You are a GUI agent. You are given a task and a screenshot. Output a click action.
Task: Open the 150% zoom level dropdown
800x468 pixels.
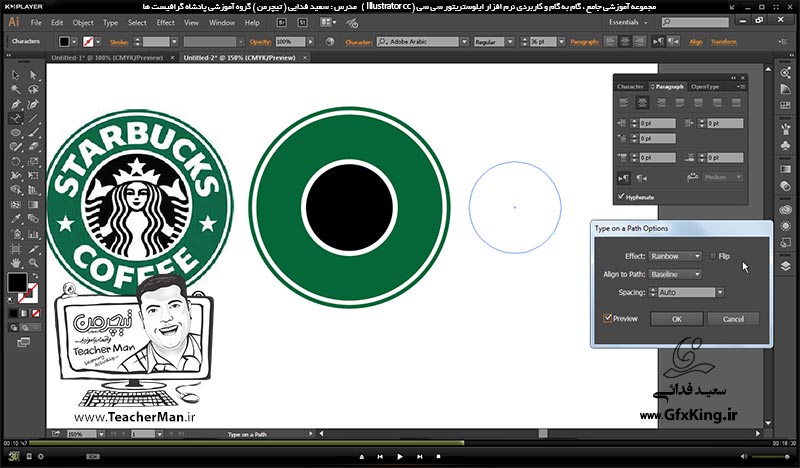click(101, 434)
